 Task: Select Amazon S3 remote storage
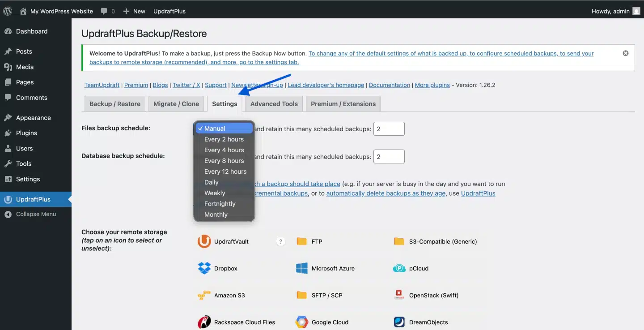(221, 295)
